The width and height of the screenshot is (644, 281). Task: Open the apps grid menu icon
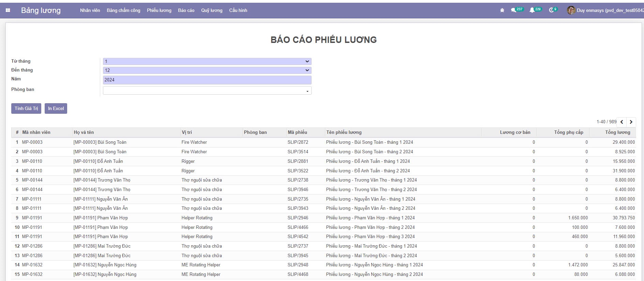tap(8, 10)
